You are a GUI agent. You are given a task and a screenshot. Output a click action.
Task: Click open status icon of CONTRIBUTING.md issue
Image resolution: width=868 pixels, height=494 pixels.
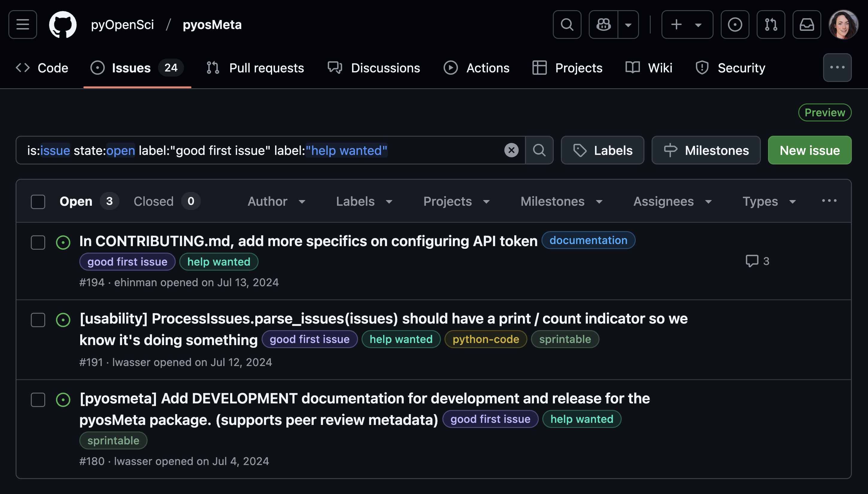pos(63,243)
